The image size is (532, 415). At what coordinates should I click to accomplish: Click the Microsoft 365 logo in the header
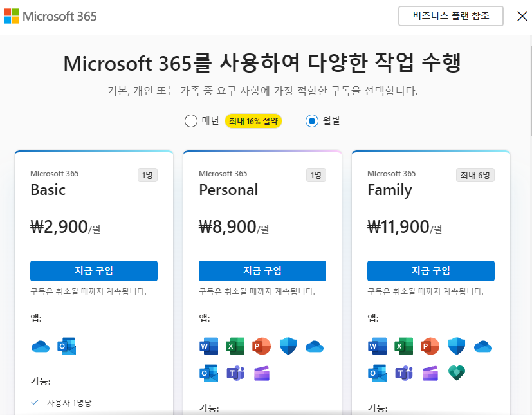click(x=50, y=16)
